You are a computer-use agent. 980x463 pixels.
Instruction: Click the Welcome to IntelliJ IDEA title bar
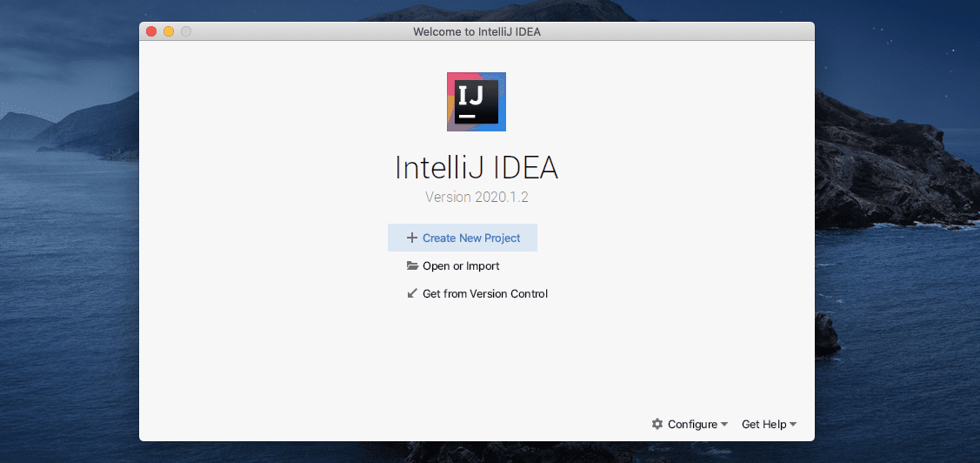(477, 32)
